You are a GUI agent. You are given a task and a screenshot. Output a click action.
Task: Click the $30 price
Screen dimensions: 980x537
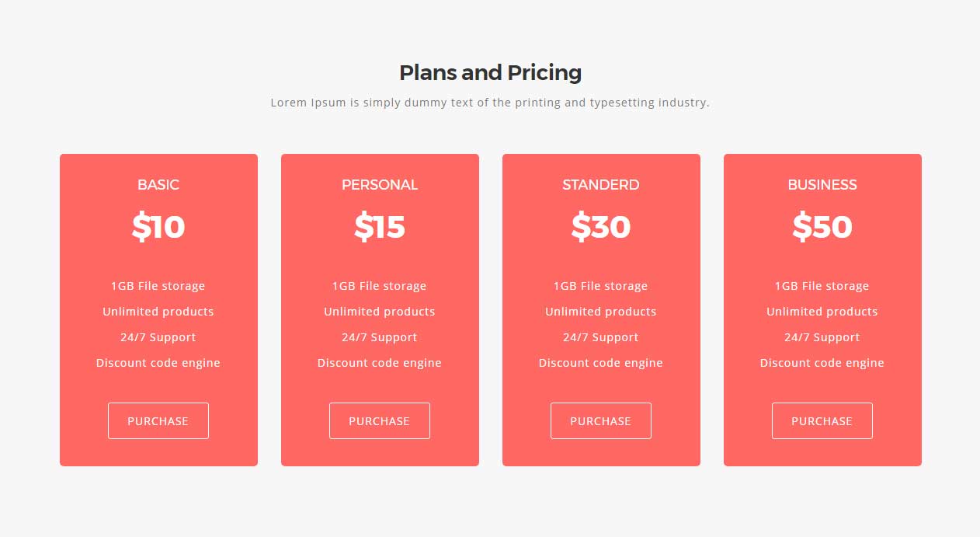601,227
